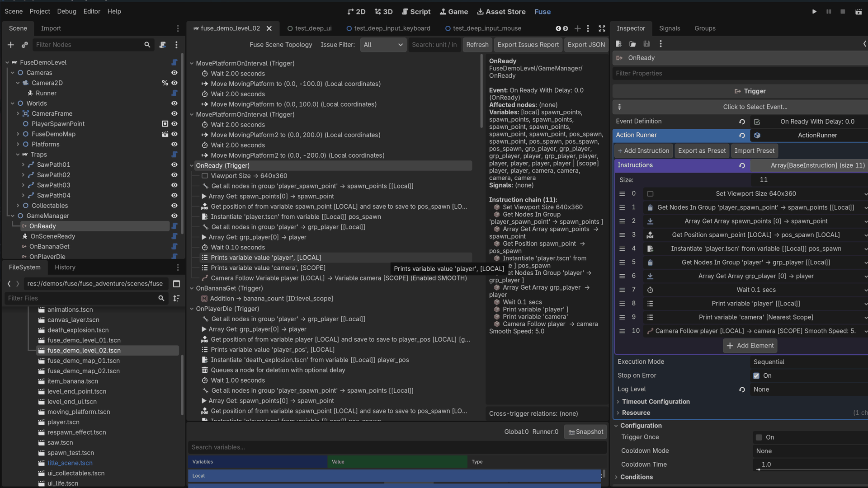Switch to the Import tab
The width and height of the screenshot is (868, 488).
click(51, 28)
